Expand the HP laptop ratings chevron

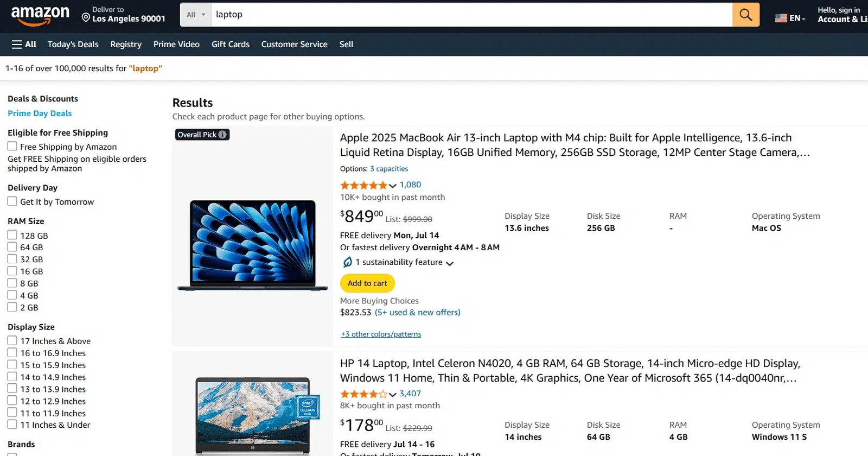pyautogui.click(x=393, y=395)
